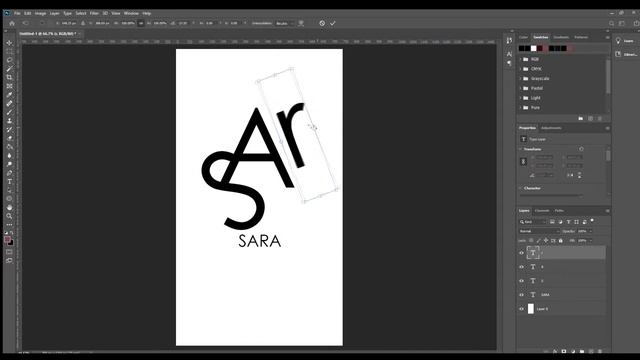The height and width of the screenshot is (360, 640).
Task: Add a layer mask from the Layers panel bottom
Action: point(564,351)
